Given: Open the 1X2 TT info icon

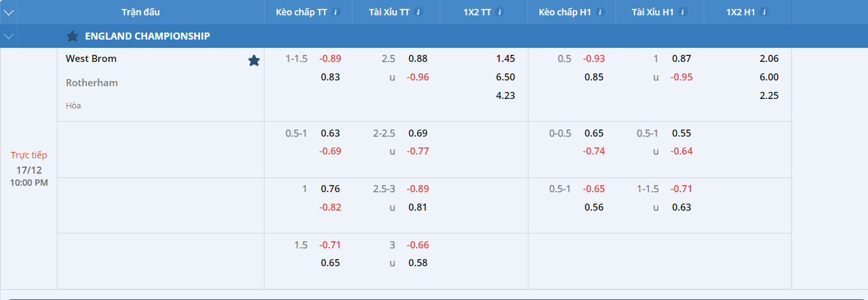Looking at the screenshot, I should tap(500, 12).
